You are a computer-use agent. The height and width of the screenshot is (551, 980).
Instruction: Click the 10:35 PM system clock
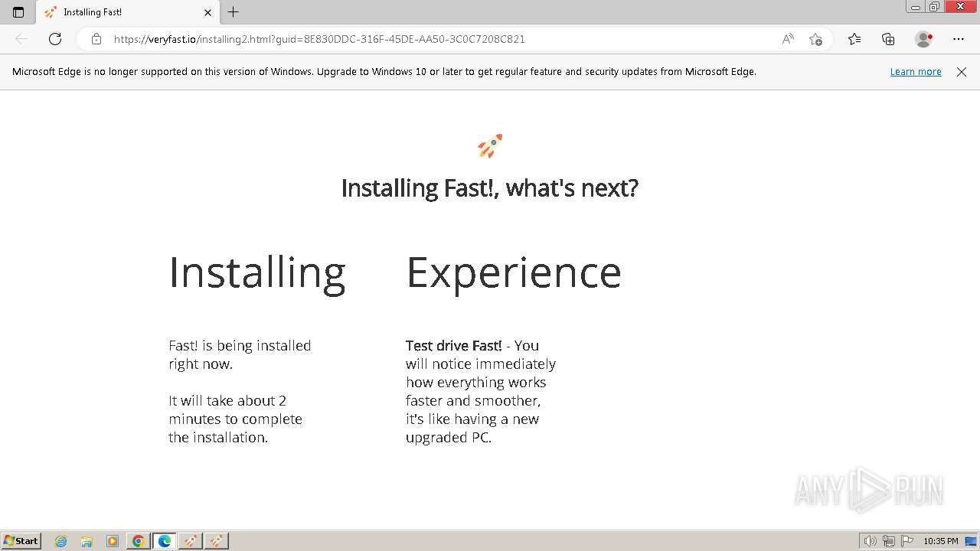tap(941, 541)
